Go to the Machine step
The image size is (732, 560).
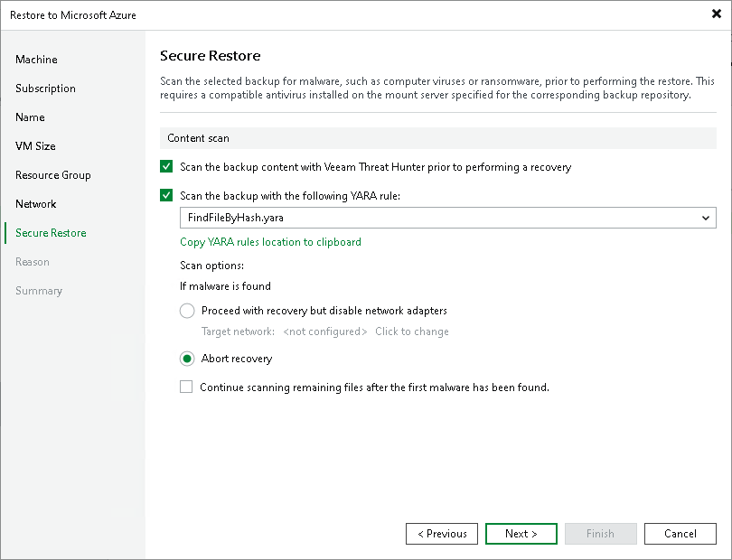coord(36,60)
